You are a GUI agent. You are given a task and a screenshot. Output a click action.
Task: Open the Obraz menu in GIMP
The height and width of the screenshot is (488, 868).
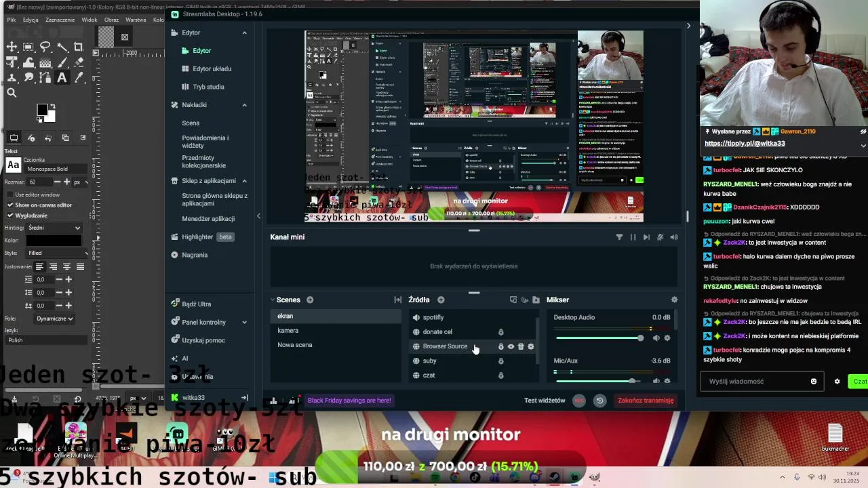(x=111, y=20)
